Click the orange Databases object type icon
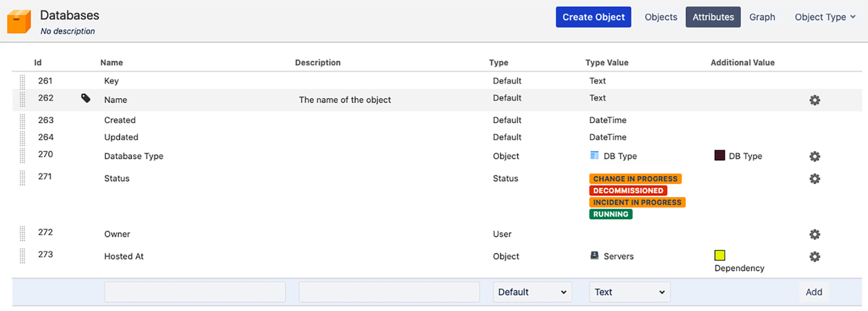The image size is (868, 311). tap(19, 21)
